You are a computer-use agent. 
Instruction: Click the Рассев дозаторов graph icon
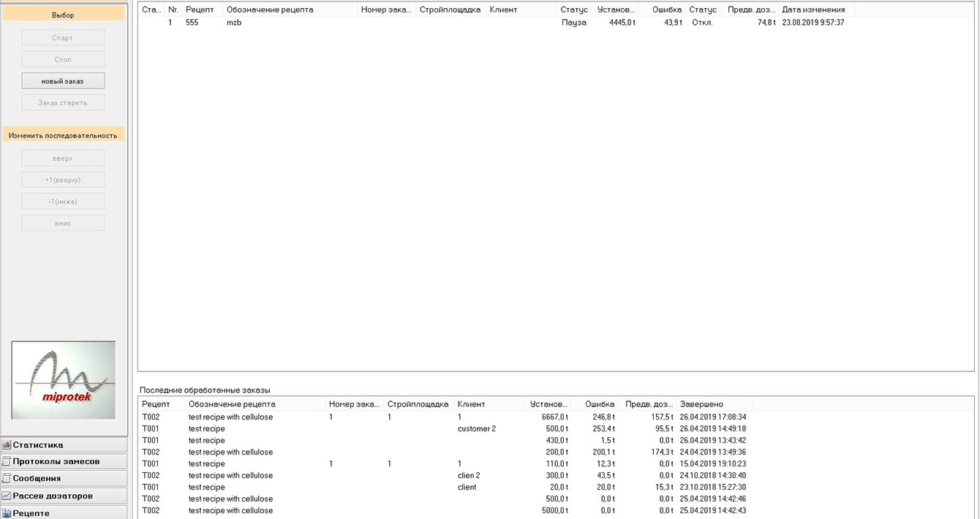pos(7,496)
